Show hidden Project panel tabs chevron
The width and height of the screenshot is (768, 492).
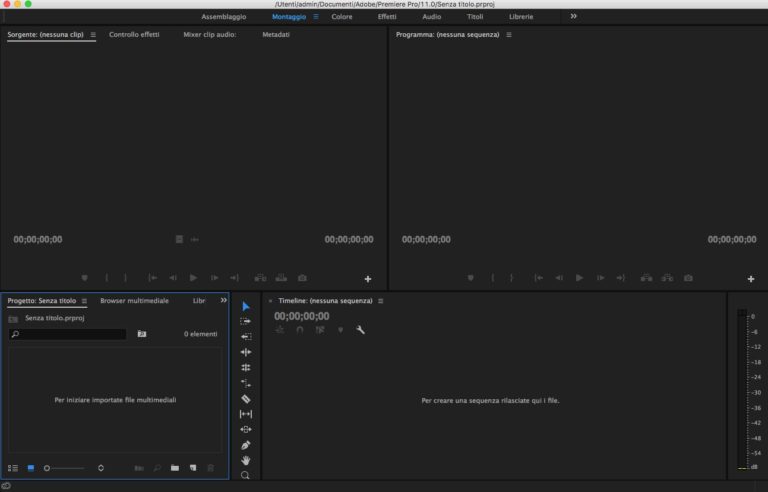(223, 300)
